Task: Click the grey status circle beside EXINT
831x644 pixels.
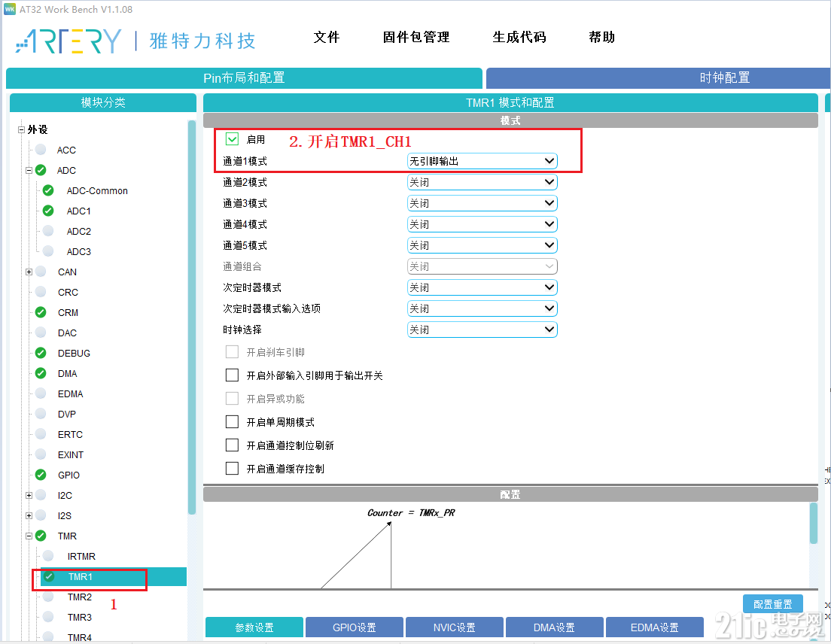Action: click(41, 454)
